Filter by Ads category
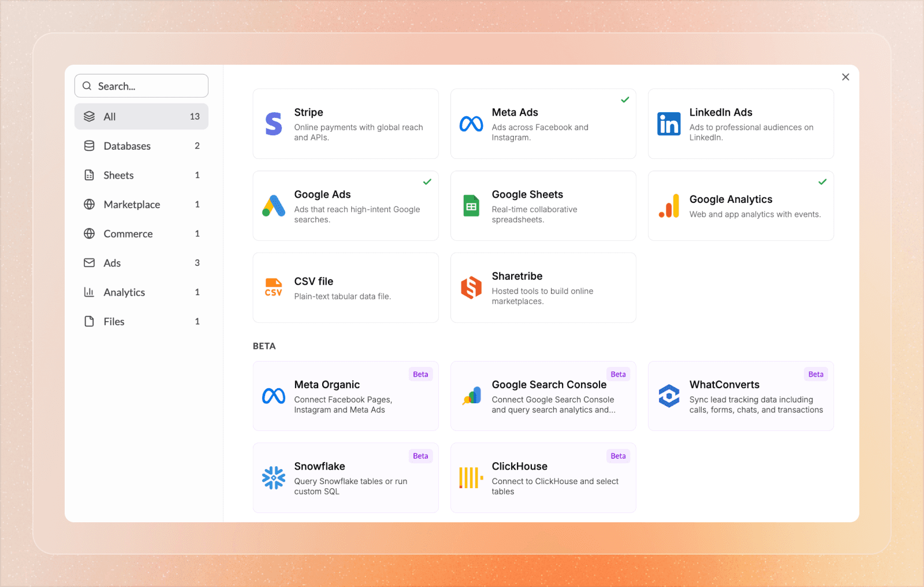 coord(141,263)
